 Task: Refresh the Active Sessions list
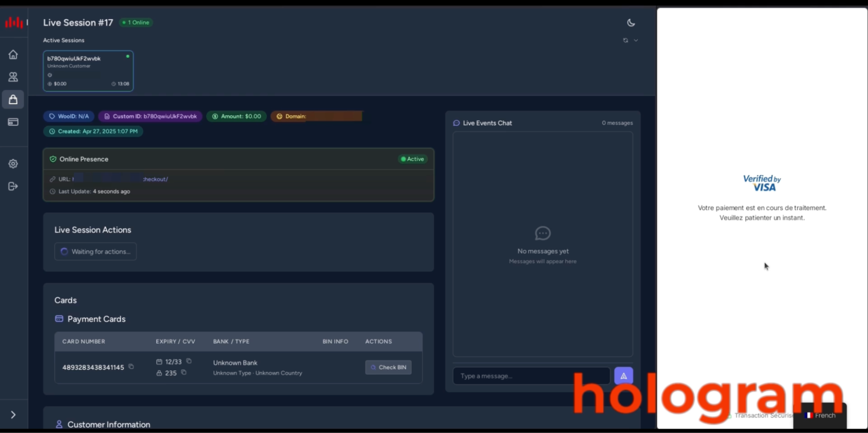point(625,40)
